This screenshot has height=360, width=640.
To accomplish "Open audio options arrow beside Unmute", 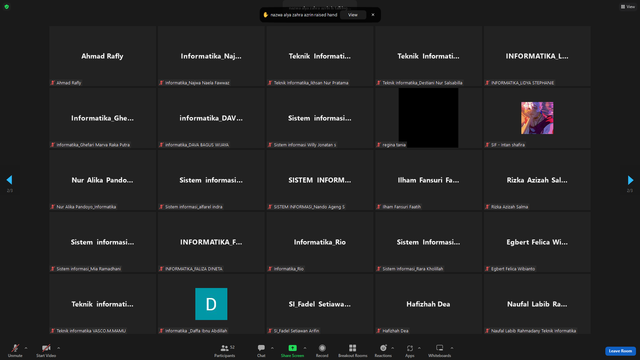I will click(26, 348).
